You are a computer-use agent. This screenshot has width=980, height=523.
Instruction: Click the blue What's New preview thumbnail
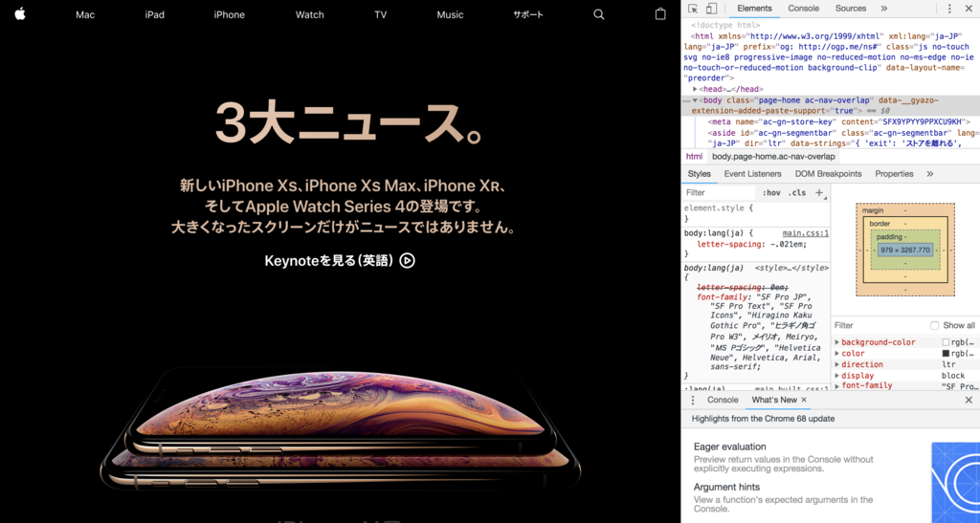pyautogui.click(x=956, y=483)
